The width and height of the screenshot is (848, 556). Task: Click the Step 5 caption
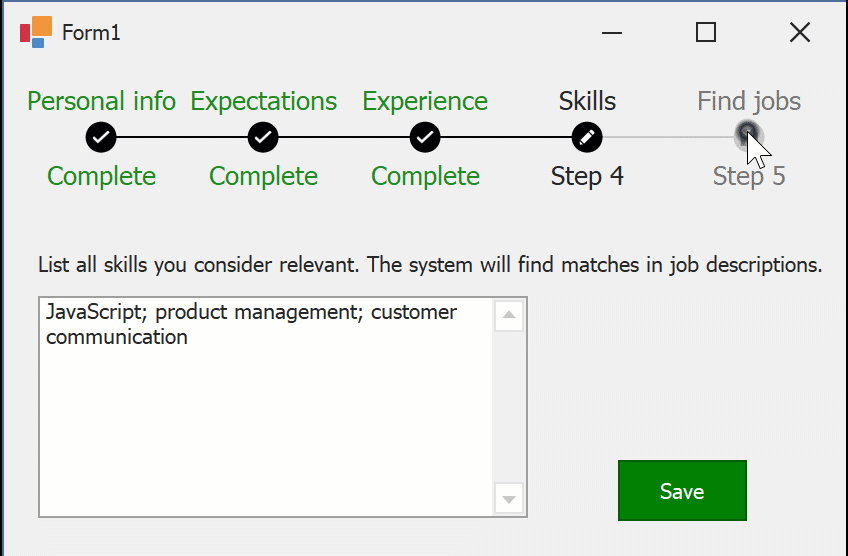click(749, 177)
